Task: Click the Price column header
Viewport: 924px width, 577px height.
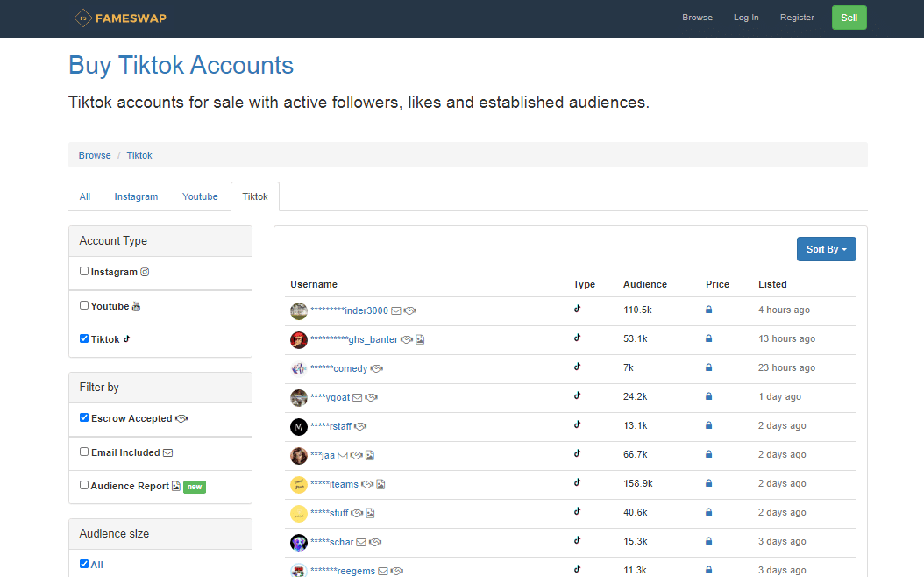Action: tap(718, 284)
